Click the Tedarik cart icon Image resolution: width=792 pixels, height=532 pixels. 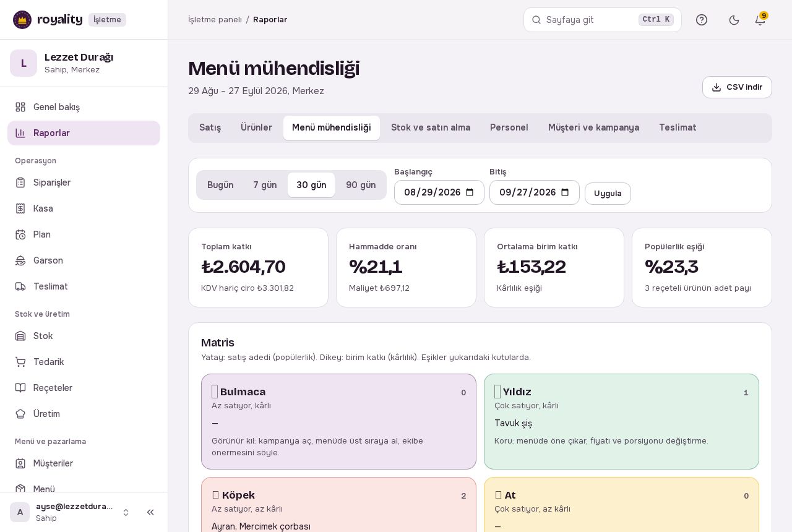(20, 362)
